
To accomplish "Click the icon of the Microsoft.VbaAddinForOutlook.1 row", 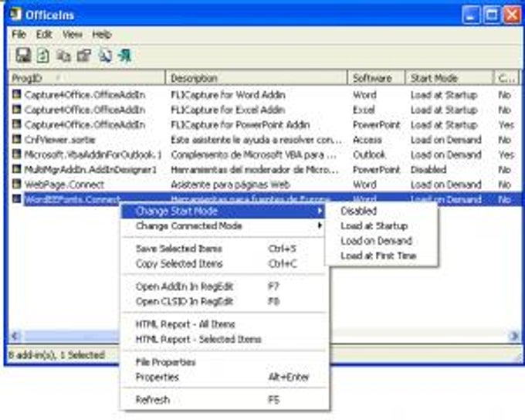I will 17,154.
